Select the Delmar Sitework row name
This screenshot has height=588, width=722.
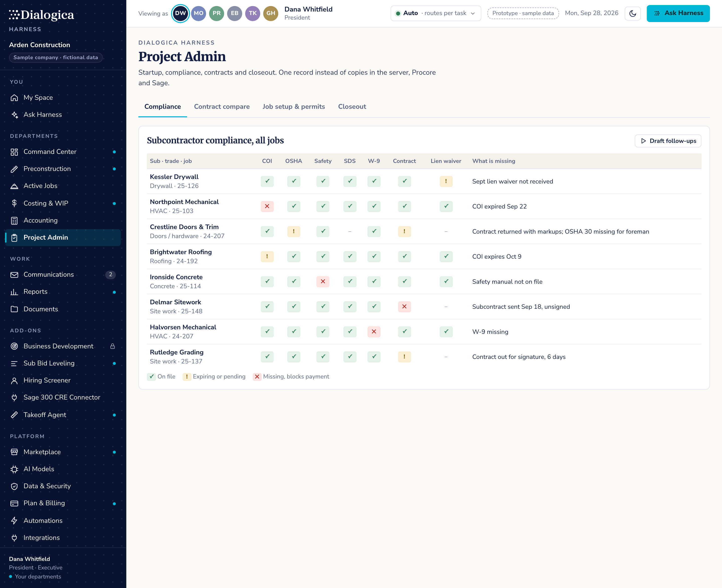(175, 302)
